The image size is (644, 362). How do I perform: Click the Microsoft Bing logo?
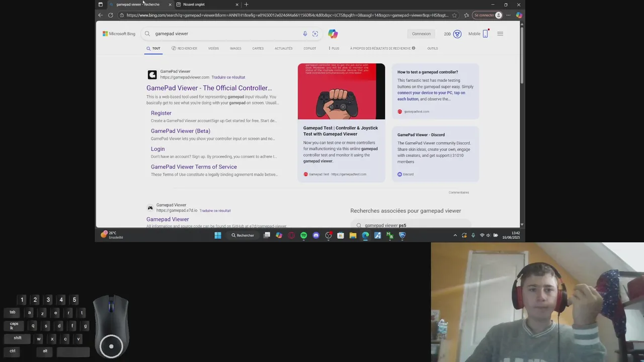click(119, 34)
